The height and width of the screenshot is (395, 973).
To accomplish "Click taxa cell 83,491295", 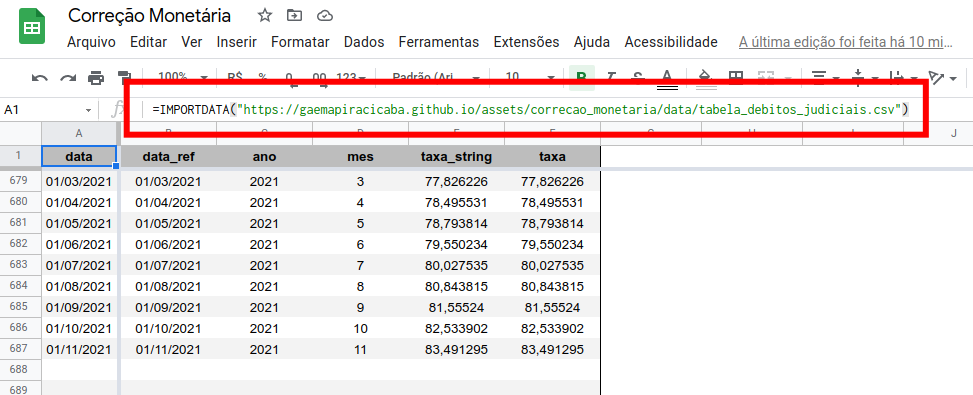I will (x=552, y=349).
